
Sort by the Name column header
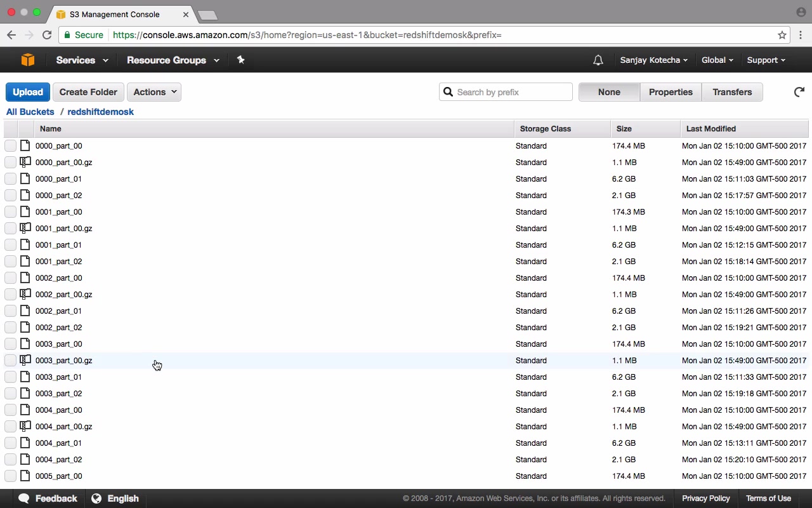tap(273, 128)
